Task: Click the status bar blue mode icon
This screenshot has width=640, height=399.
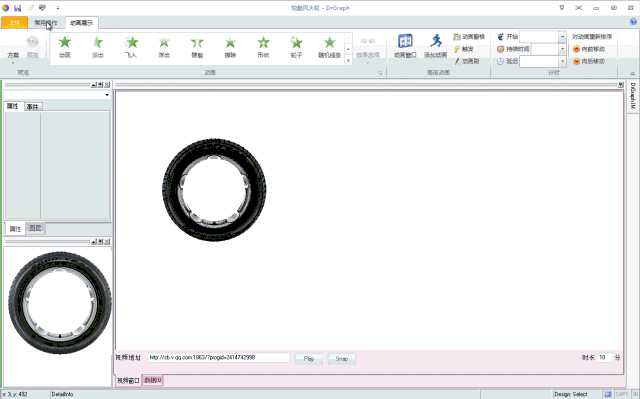Action: coord(608,394)
